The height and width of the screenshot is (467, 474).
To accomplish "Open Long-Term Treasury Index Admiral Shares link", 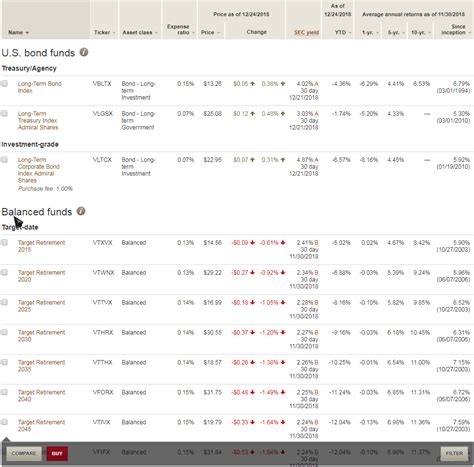I will [38, 120].
